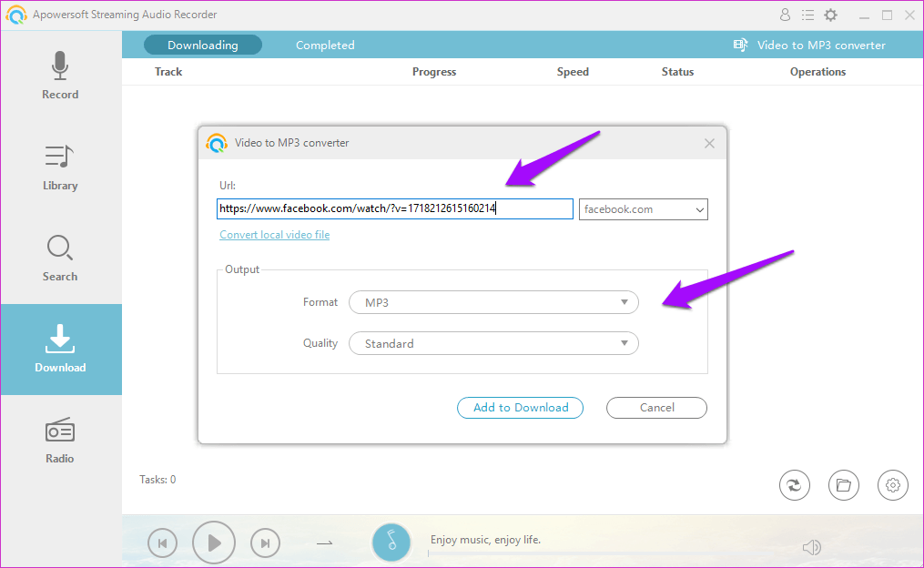This screenshot has height=568, width=924.
Task: Mute the volume speaker icon
Action: pyautogui.click(x=811, y=547)
